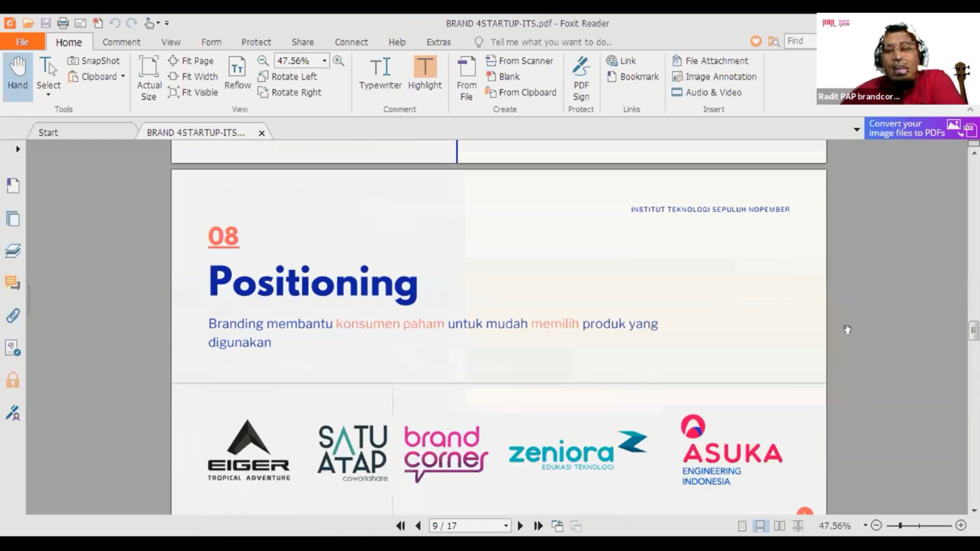This screenshot has height=551, width=980.
Task: Click the zoom slider in status bar
Action: coord(918,525)
